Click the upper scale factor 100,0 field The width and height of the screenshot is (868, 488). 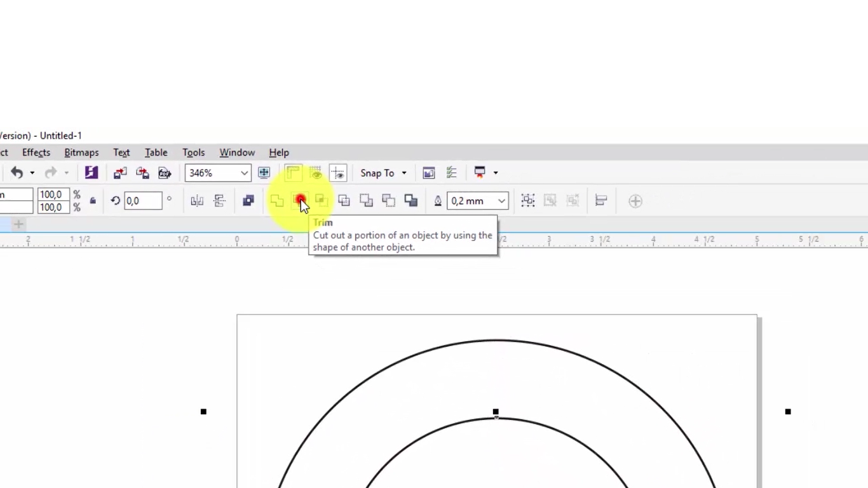point(53,194)
